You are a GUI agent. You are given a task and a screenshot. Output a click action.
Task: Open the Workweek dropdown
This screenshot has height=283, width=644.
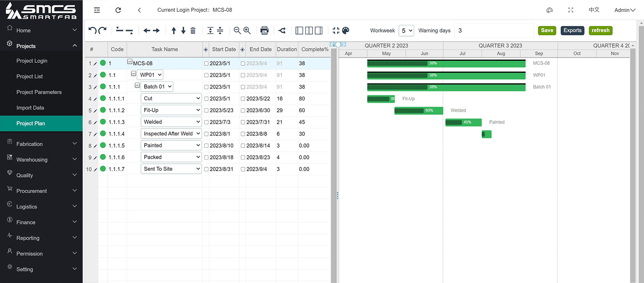click(x=406, y=31)
